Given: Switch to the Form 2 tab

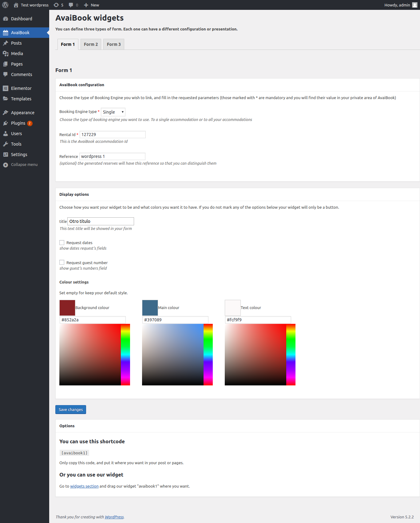Looking at the screenshot, I should coord(91,44).
